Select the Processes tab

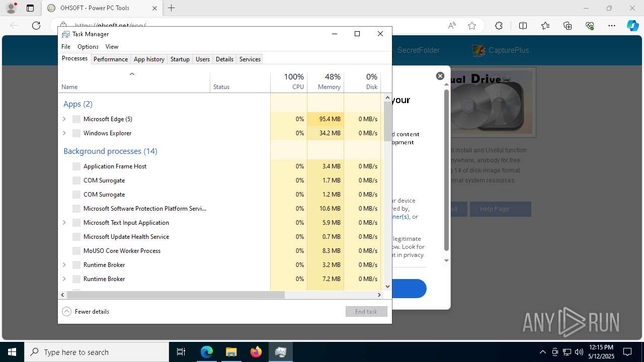pyautogui.click(x=74, y=59)
